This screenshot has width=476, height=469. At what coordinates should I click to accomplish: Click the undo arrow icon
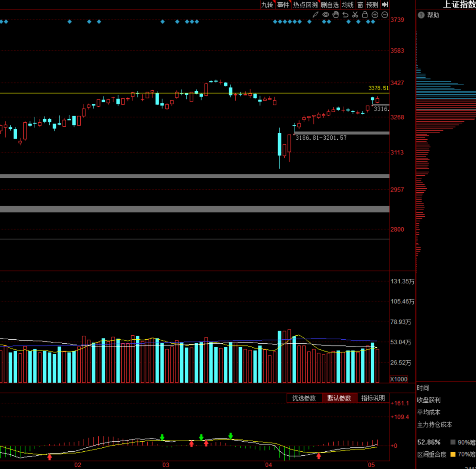[x=345, y=15]
